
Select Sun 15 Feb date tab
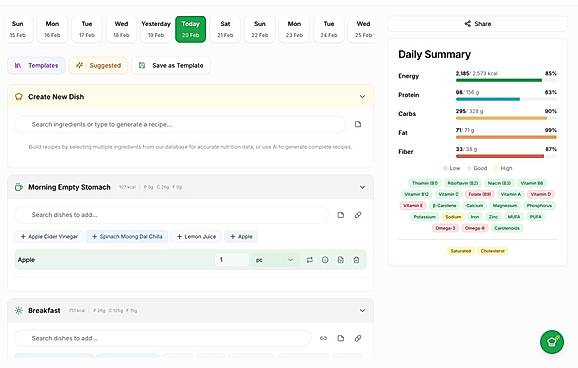click(17, 29)
